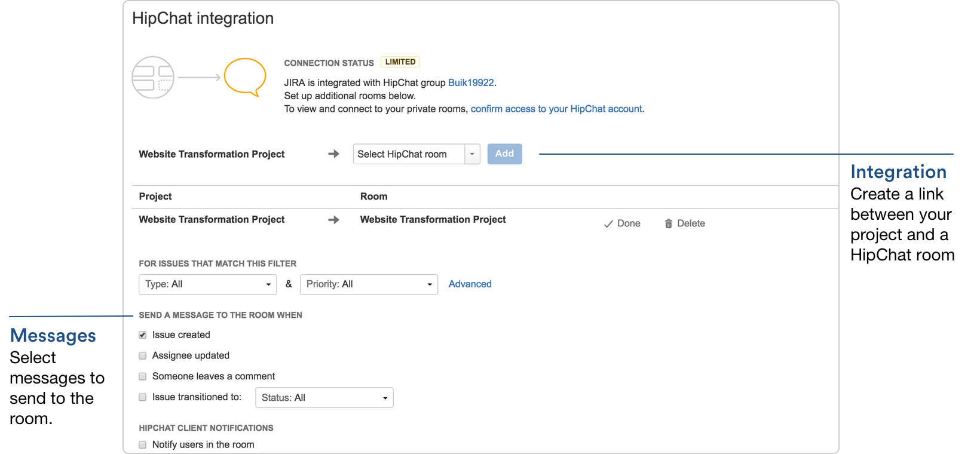The width and height of the screenshot is (980, 454).
Task: Click the SEND A MESSAGE TO THE ROOM WHEN heading
Action: (x=220, y=315)
